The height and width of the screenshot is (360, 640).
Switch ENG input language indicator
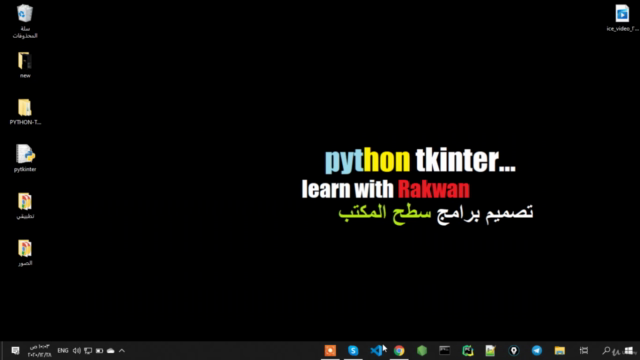[63, 351]
